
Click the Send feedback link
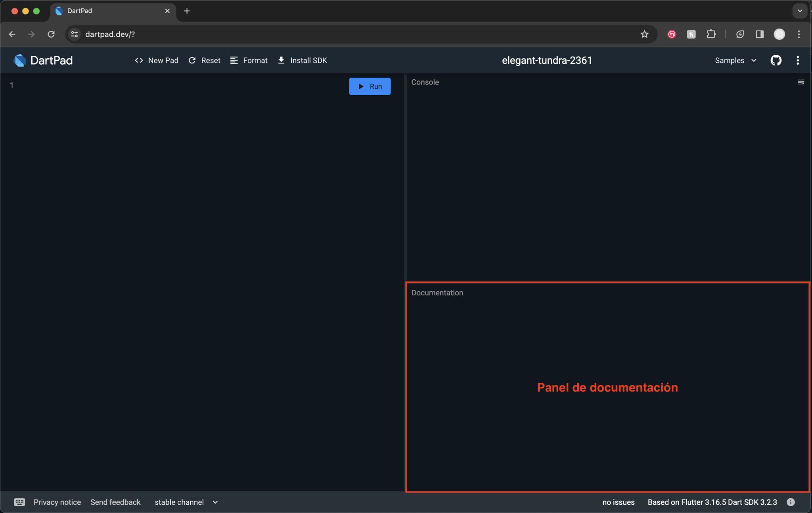click(x=115, y=502)
